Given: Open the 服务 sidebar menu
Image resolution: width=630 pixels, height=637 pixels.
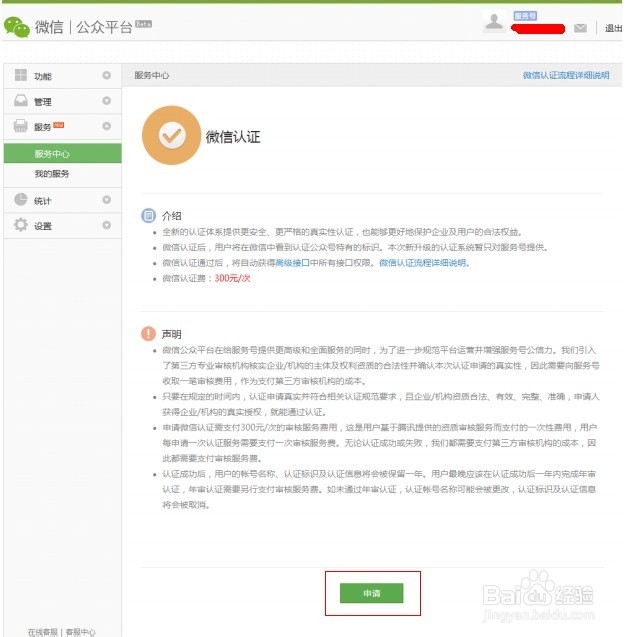Looking at the screenshot, I should 63,126.
